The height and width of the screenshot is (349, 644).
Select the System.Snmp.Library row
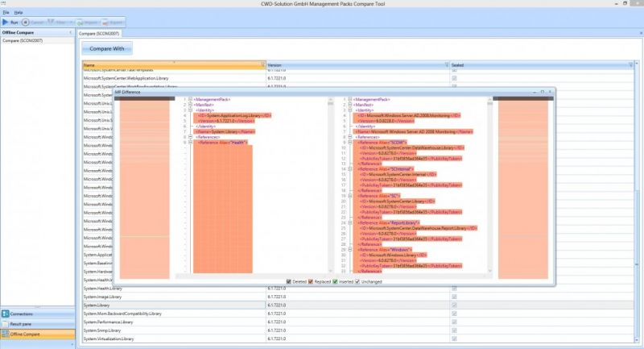[x=357, y=330]
